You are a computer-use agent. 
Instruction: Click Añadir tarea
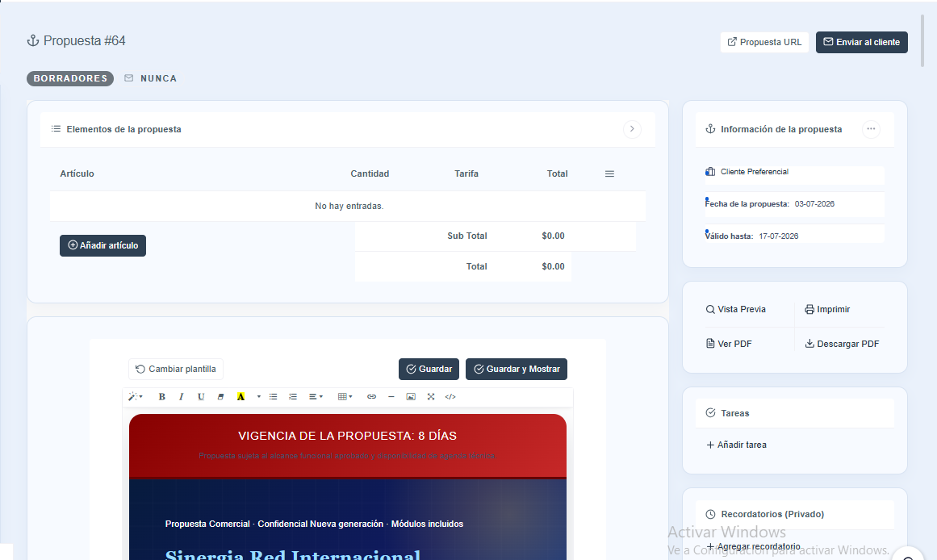tap(736, 445)
